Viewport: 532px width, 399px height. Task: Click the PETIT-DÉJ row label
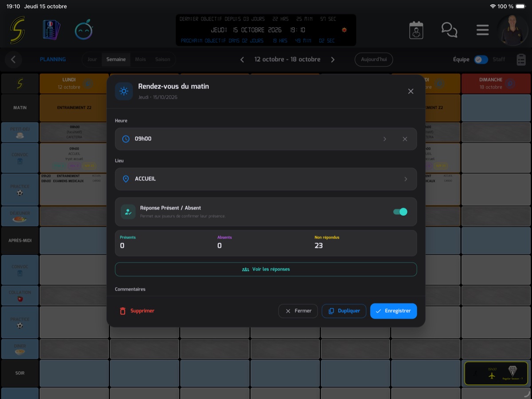click(x=20, y=132)
